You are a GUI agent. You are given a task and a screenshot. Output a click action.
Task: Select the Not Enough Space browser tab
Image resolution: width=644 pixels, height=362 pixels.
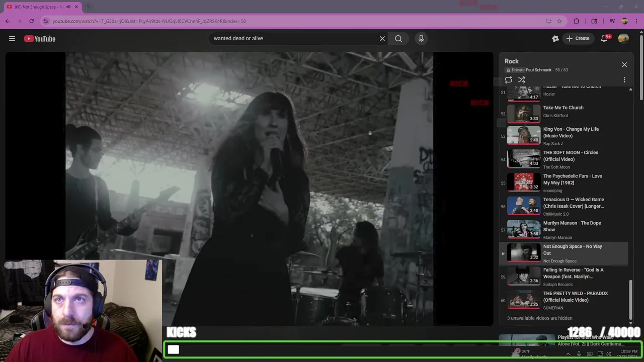click(x=43, y=7)
